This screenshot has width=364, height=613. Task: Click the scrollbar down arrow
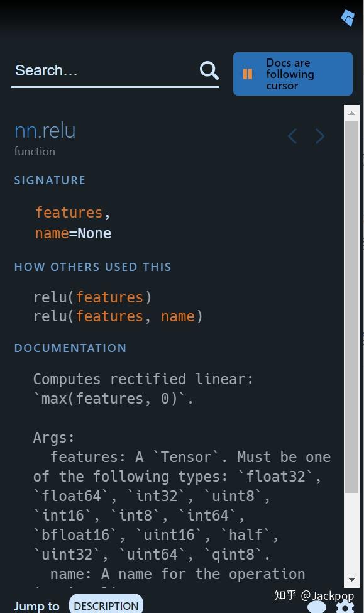(351, 580)
